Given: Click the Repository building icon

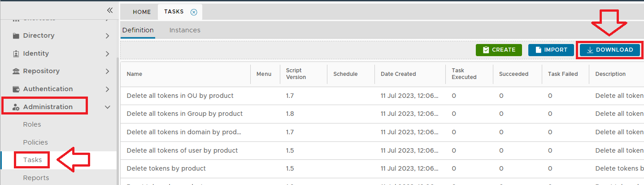Looking at the screenshot, I should [16, 71].
